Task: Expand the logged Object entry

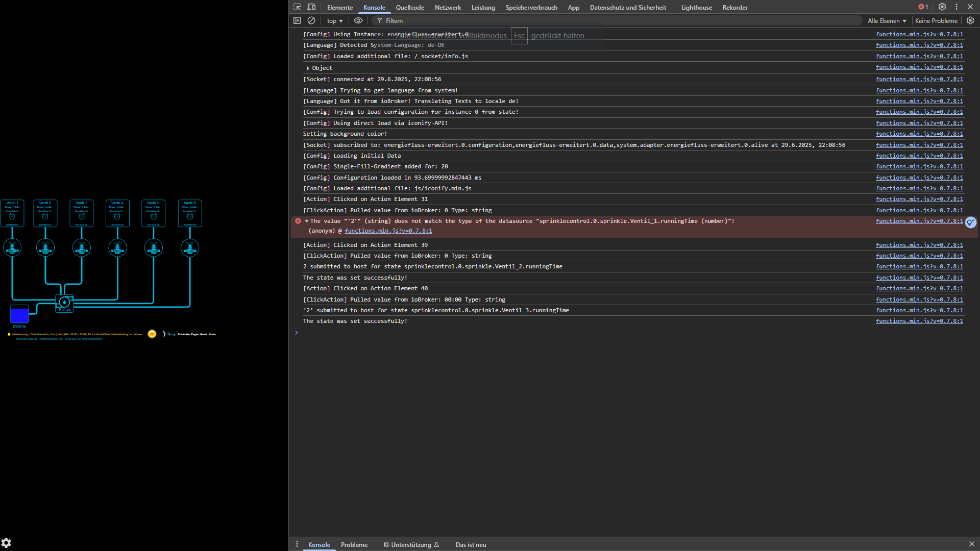Action: (x=308, y=68)
